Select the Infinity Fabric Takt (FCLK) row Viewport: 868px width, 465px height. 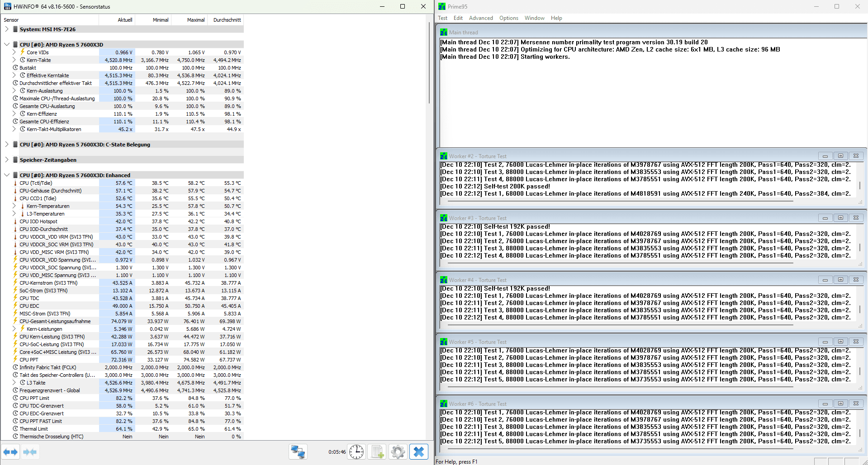[x=122, y=367]
